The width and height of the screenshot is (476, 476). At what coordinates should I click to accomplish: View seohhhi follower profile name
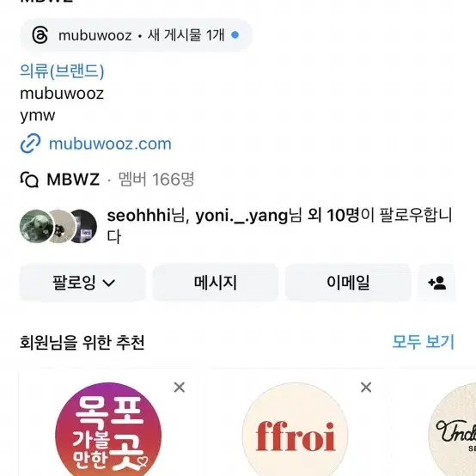(138, 216)
